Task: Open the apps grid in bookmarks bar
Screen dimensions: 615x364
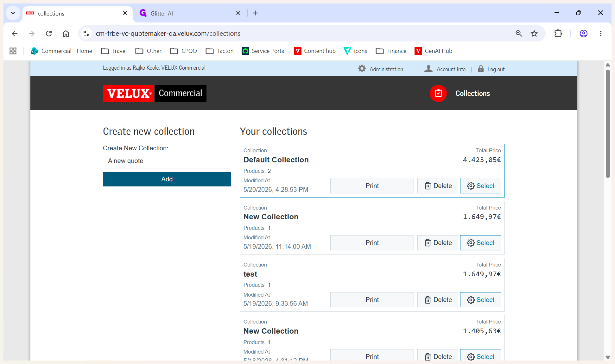Action: coord(13,51)
